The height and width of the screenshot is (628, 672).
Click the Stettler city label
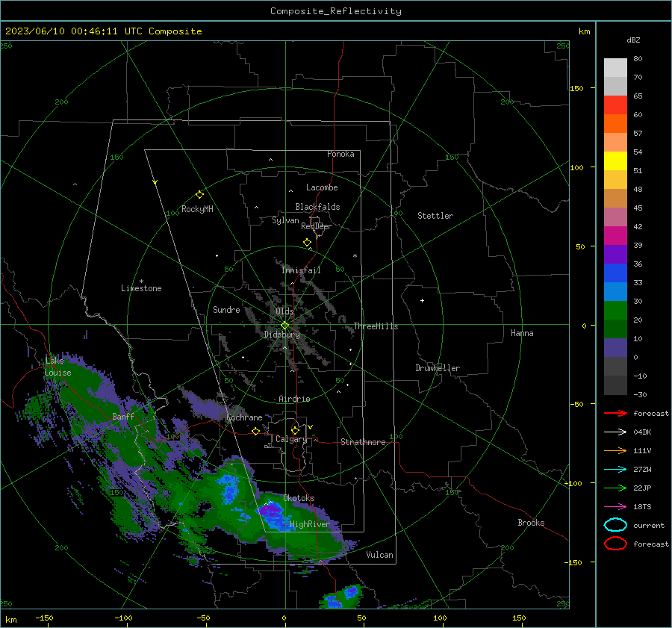pos(435,216)
